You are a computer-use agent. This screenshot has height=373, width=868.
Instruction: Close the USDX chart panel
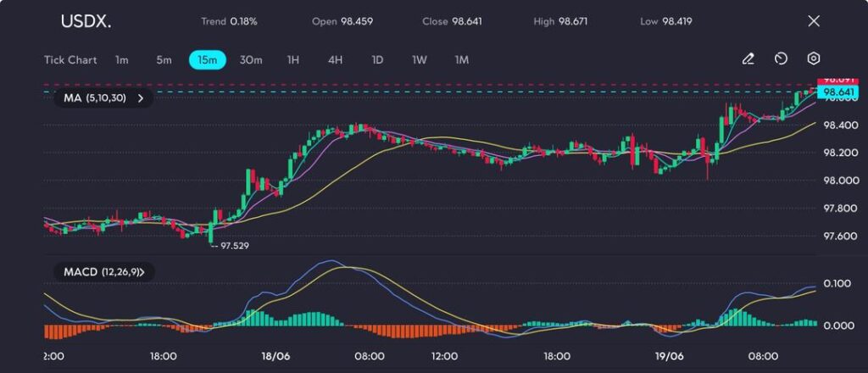(x=814, y=21)
